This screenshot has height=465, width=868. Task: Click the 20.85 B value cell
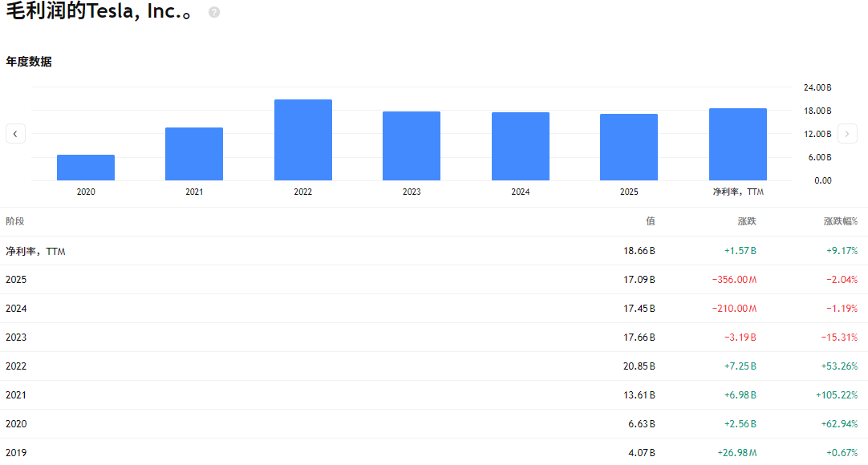tap(639, 366)
